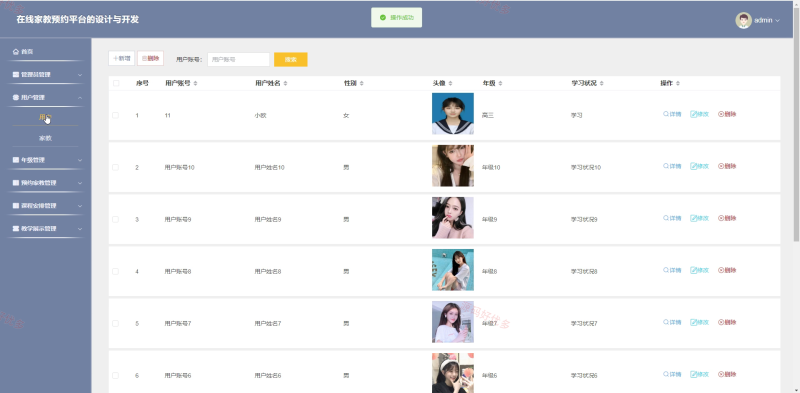This screenshot has height=393, width=800.
Task: Toggle the select-all checkbox in the table header
Action: point(116,83)
